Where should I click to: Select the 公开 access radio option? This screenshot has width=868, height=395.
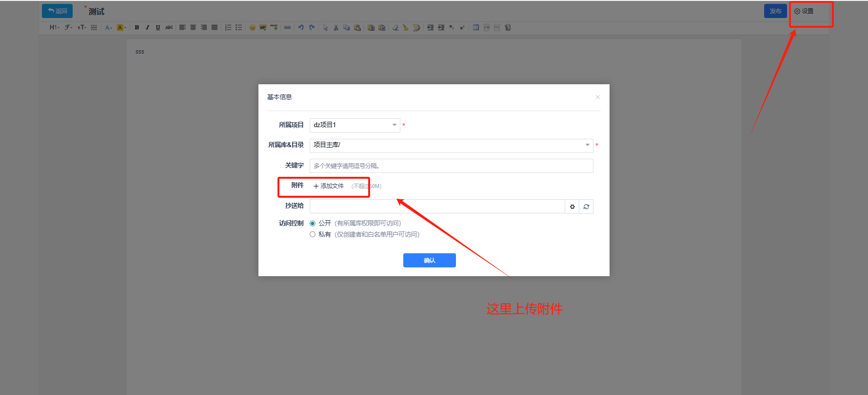(313, 224)
